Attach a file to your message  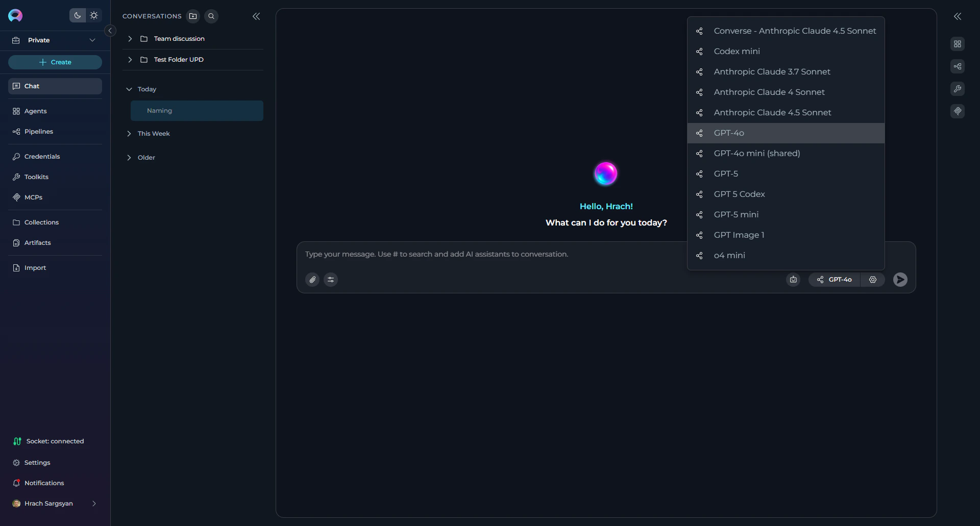[312, 279]
